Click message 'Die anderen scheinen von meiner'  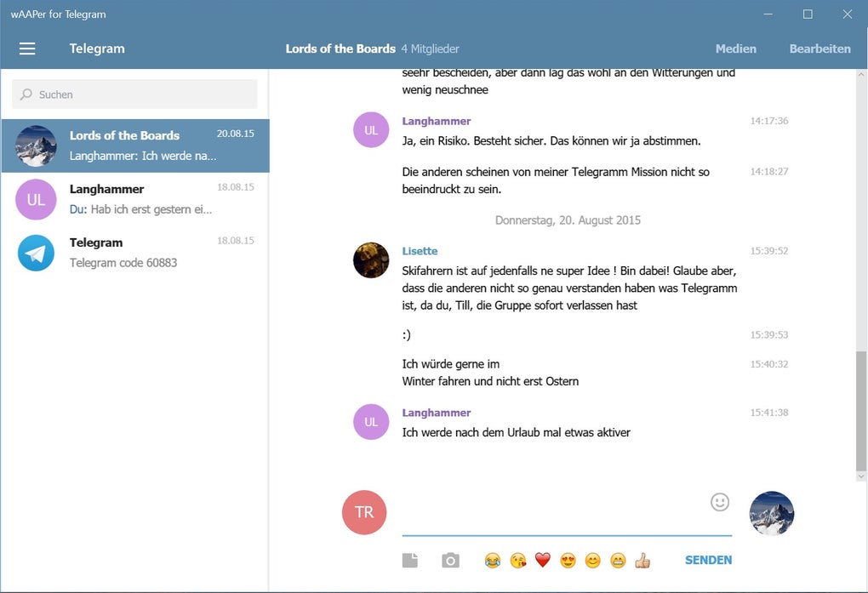point(556,180)
